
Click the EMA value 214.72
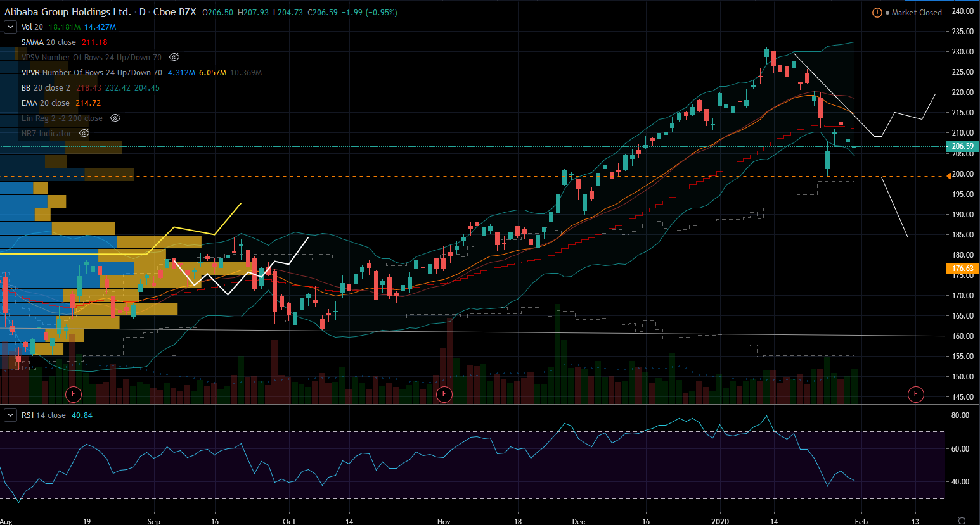click(x=88, y=103)
